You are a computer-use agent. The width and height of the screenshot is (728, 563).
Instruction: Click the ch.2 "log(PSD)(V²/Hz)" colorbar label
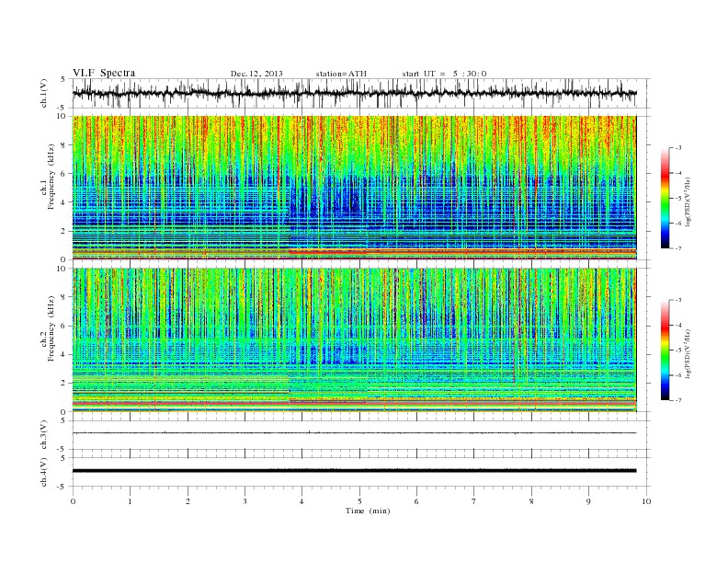tap(688, 354)
